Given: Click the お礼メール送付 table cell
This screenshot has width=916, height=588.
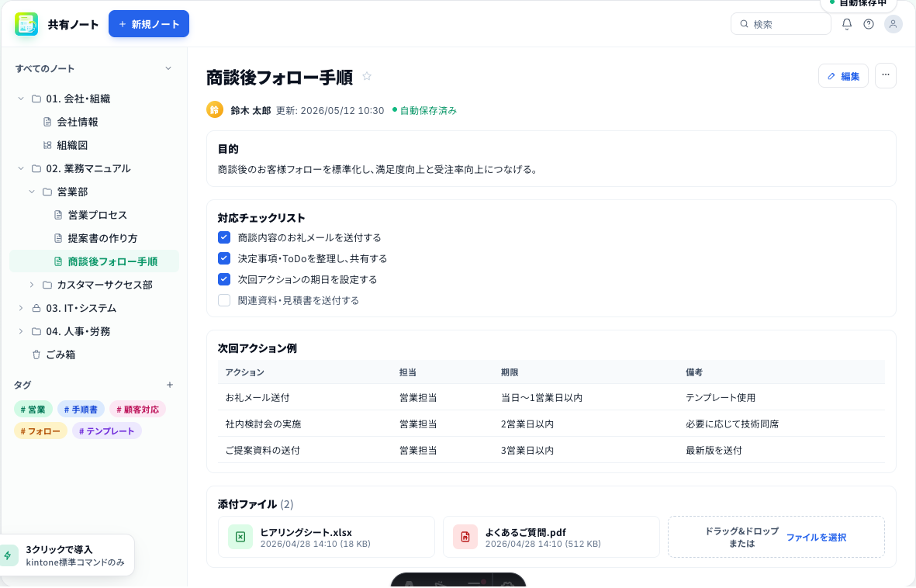Looking at the screenshot, I should click(x=258, y=397).
